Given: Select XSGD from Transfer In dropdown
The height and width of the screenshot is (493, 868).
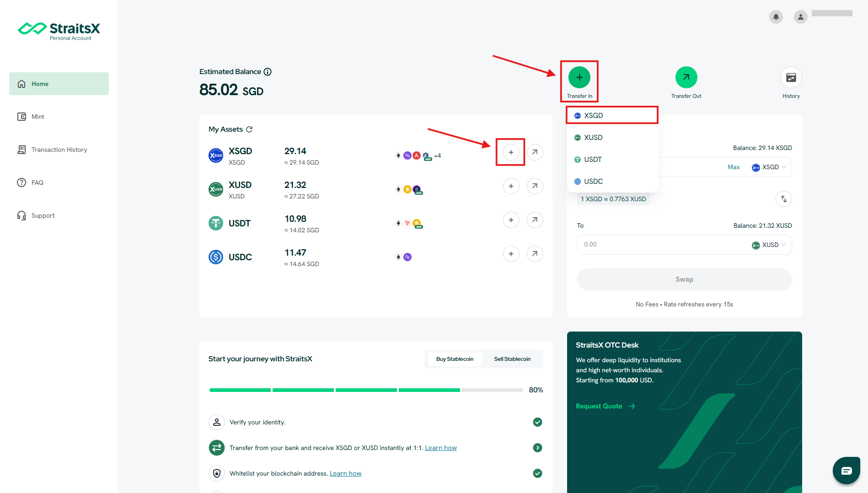Looking at the screenshot, I should coord(612,116).
